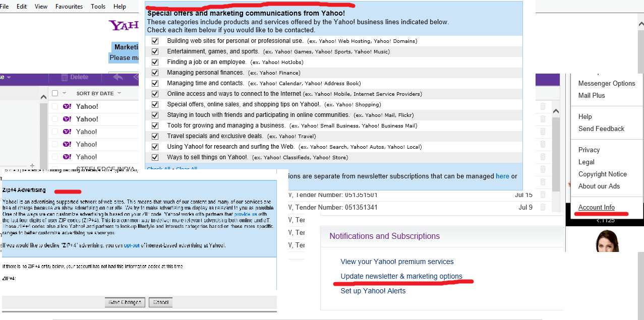
Task: Toggle 'Tools for growing and managing a business' checkbox
Action: [x=155, y=125]
